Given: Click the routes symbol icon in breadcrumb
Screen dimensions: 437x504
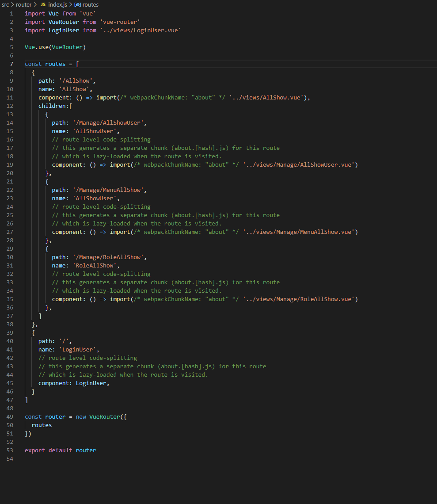Looking at the screenshot, I should tap(77, 4).
